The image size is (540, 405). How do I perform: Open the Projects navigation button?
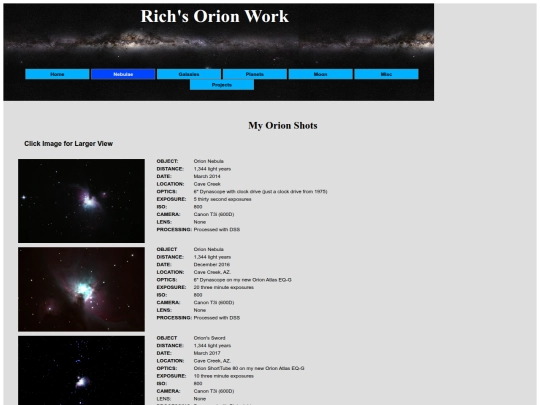pos(222,85)
